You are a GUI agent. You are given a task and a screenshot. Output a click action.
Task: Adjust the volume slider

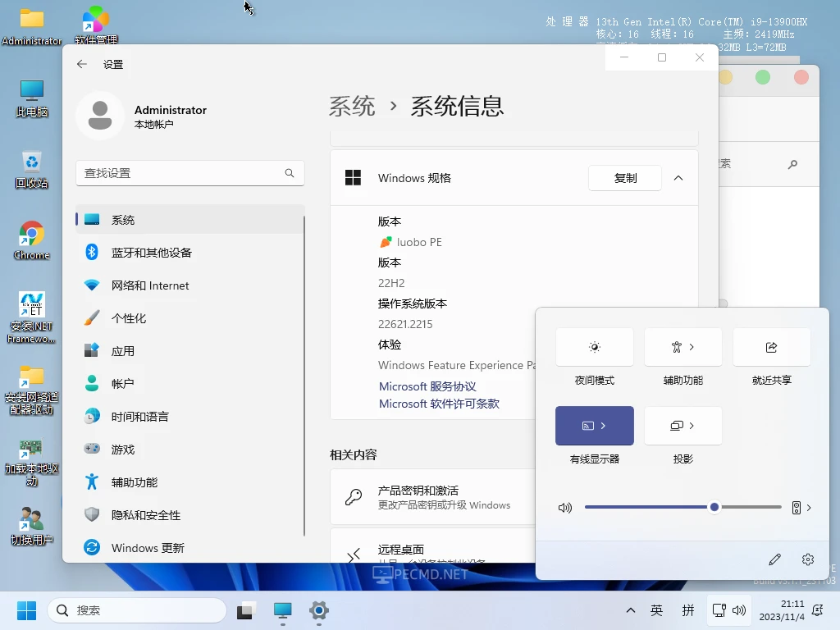(683, 507)
